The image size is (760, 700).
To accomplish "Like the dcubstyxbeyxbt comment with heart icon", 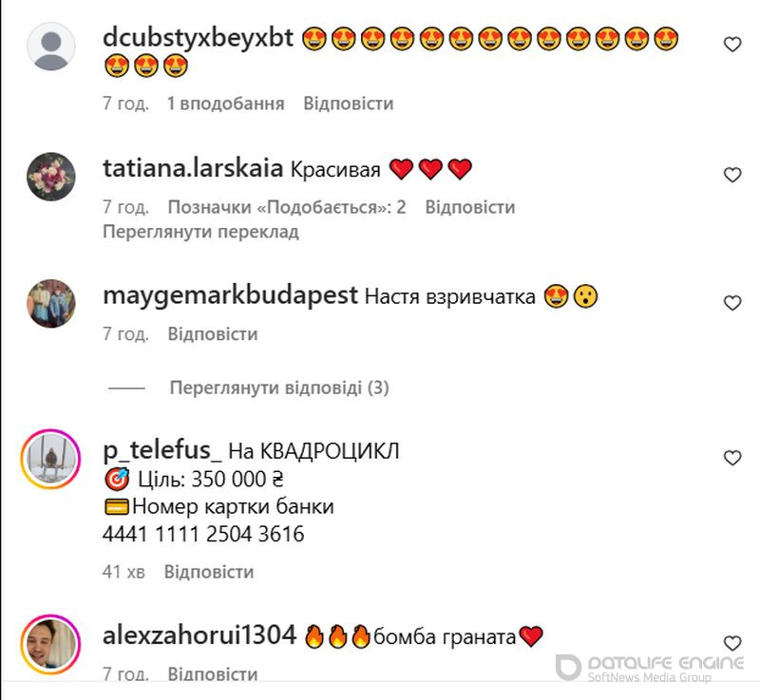I will pos(732,44).
